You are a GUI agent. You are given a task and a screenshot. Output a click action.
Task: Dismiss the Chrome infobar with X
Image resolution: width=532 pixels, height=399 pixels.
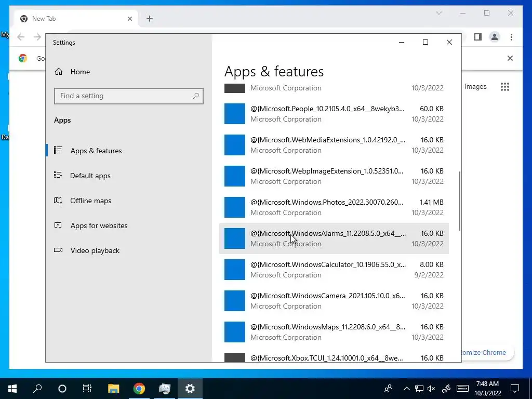[510, 58]
